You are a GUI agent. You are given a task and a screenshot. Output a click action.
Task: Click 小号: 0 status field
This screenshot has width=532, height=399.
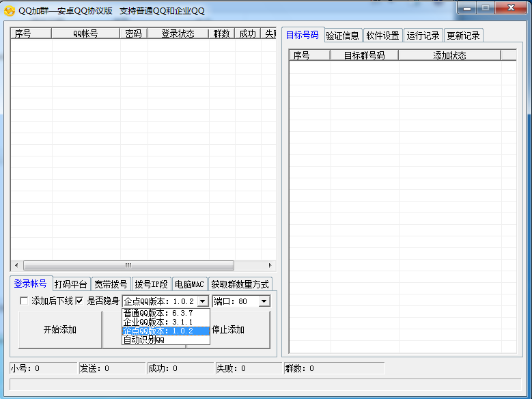[44, 368]
